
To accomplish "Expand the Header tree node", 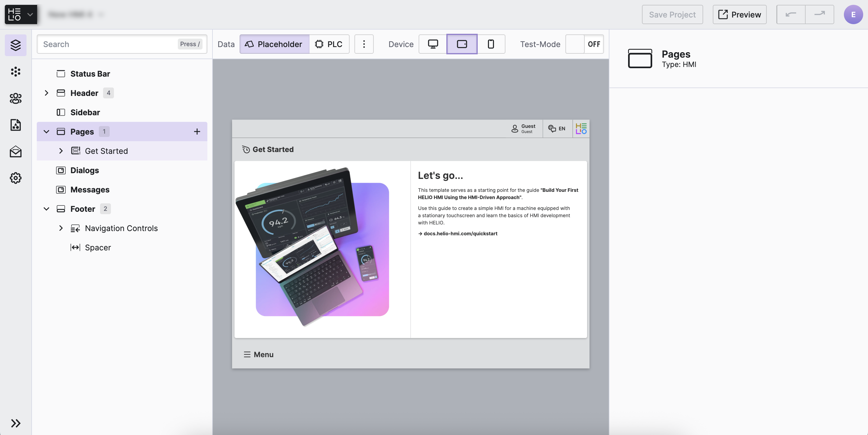I will click(x=46, y=93).
